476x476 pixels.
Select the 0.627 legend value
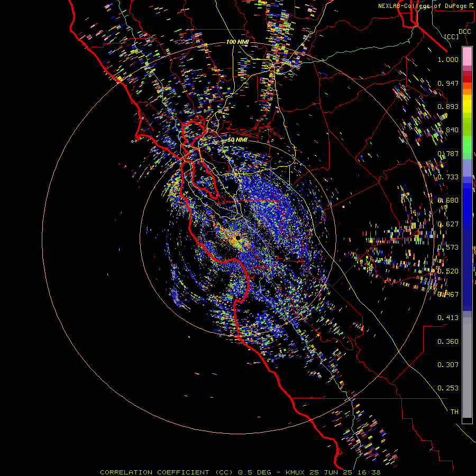448,224
